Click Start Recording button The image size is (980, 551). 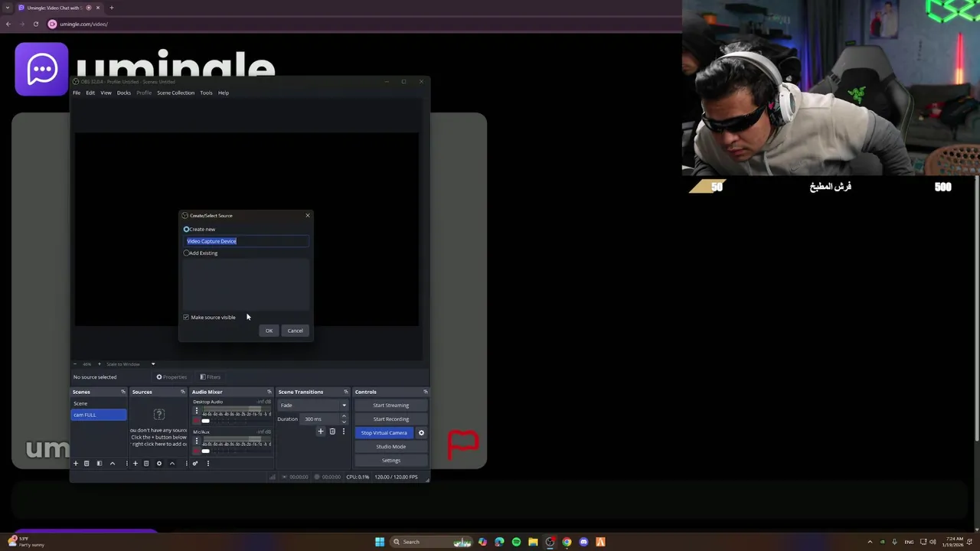(x=391, y=419)
